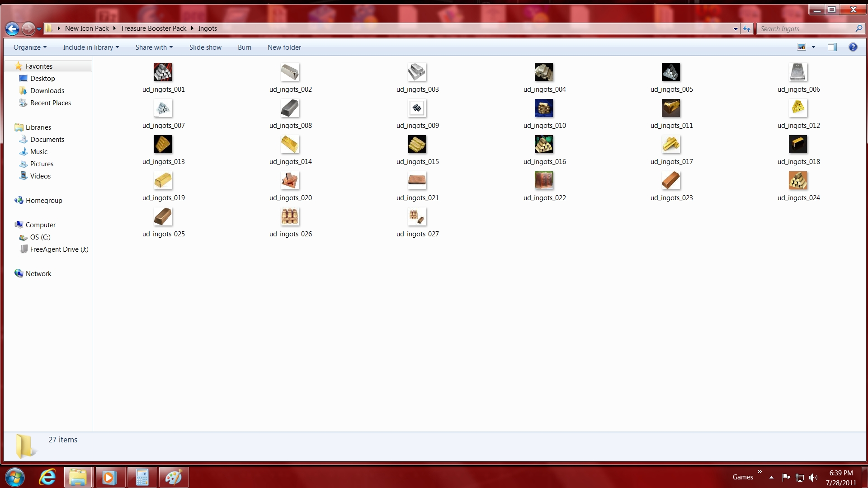Select the ud_ingots_013 gold bar thumbnail

point(163,145)
